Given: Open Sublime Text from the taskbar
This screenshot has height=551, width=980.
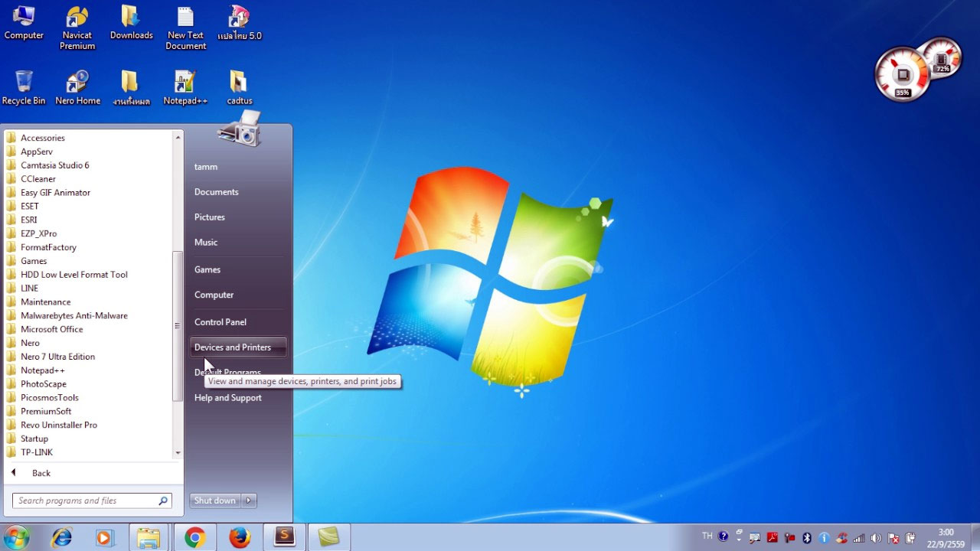Looking at the screenshot, I should coord(284,536).
